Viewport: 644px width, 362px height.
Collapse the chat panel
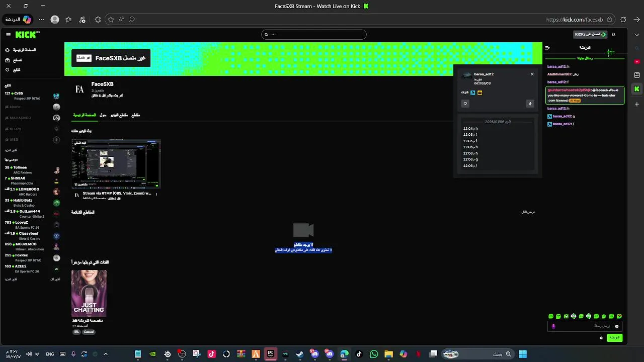[x=547, y=48]
